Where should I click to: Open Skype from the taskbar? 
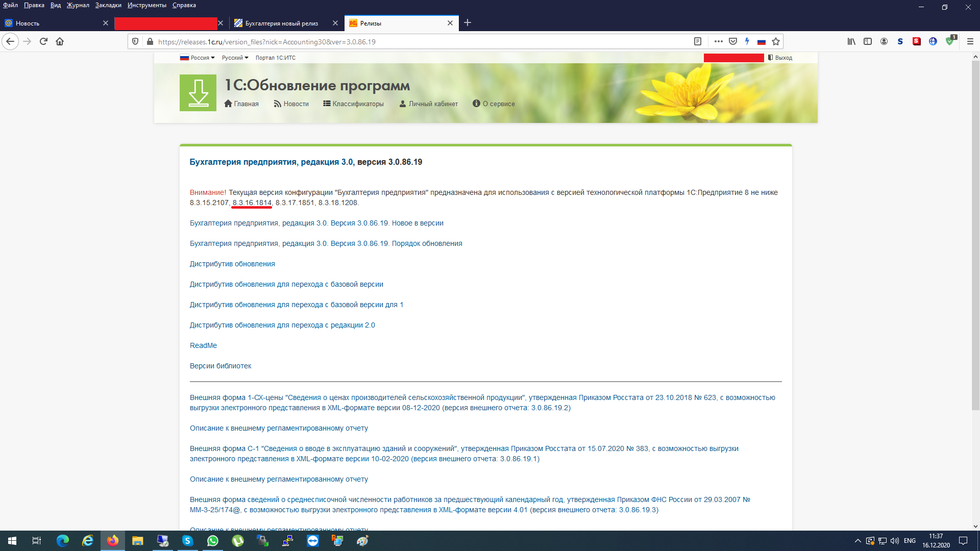coord(187,541)
